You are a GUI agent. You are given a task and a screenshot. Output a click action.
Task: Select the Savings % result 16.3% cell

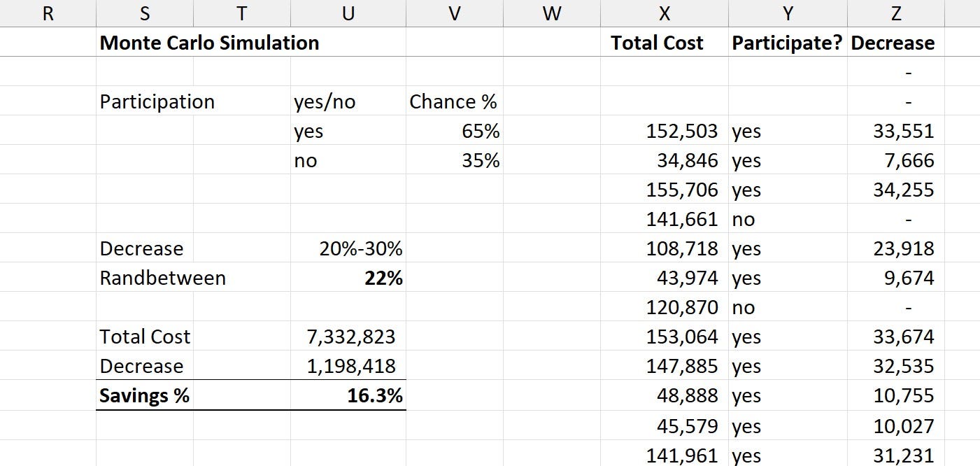click(x=348, y=395)
